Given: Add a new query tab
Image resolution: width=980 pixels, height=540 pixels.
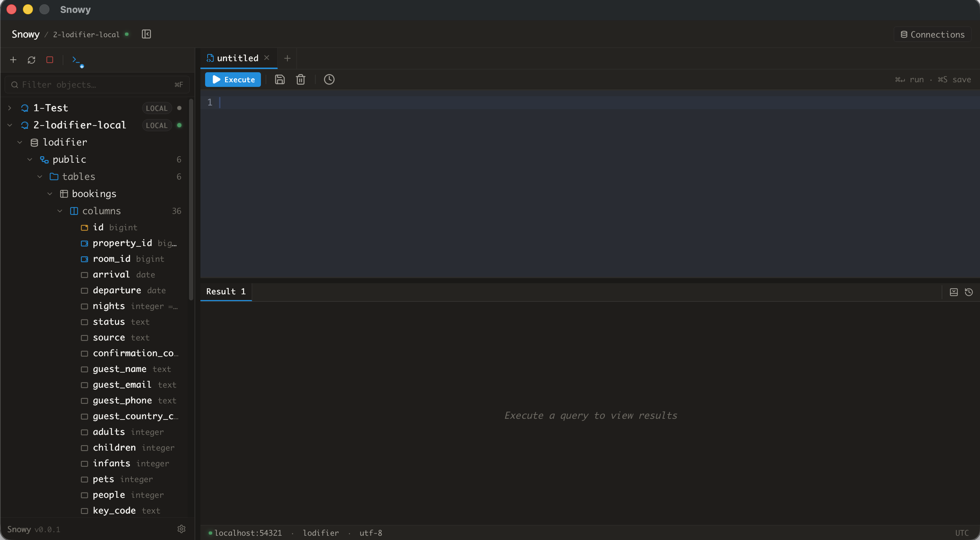Looking at the screenshot, I should click(x=287, y=59).
